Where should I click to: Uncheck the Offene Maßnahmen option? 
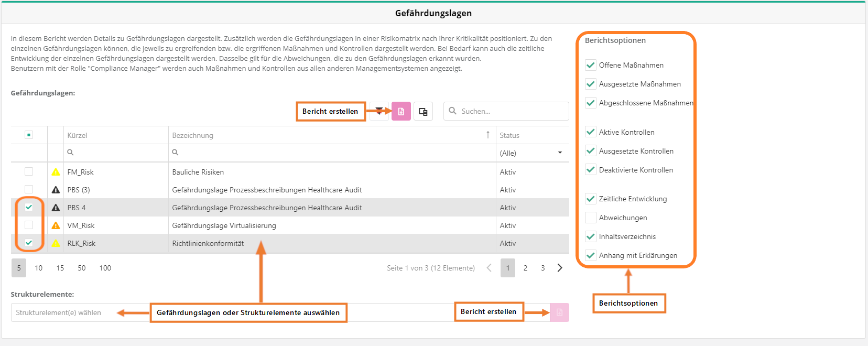point(591,65)
